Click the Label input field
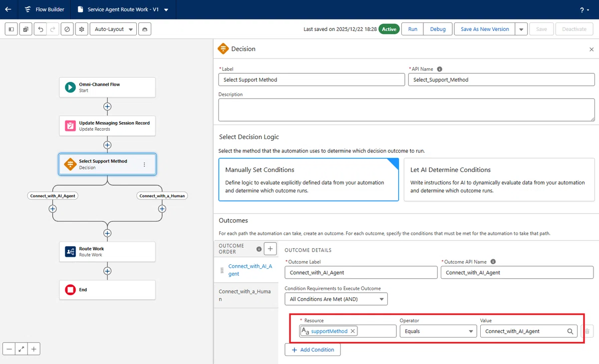 point(311,80)
